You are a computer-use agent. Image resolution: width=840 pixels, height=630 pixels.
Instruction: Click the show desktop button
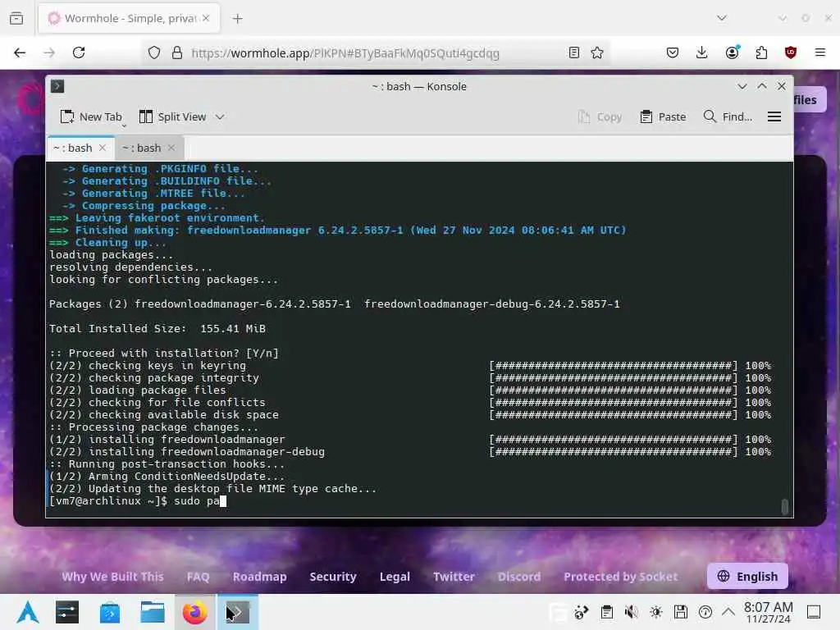pos(814,612)
